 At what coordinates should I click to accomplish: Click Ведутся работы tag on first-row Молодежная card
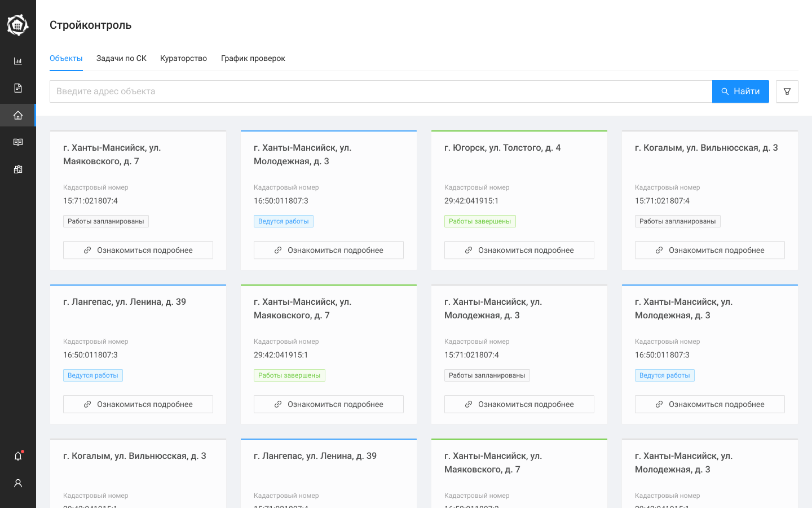(283, 221)
